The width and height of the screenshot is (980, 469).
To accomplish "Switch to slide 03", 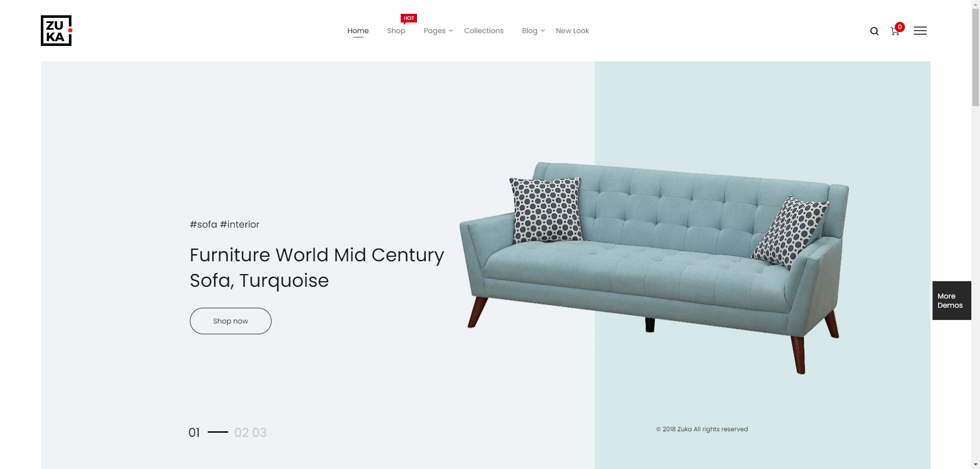I will 259,433.
